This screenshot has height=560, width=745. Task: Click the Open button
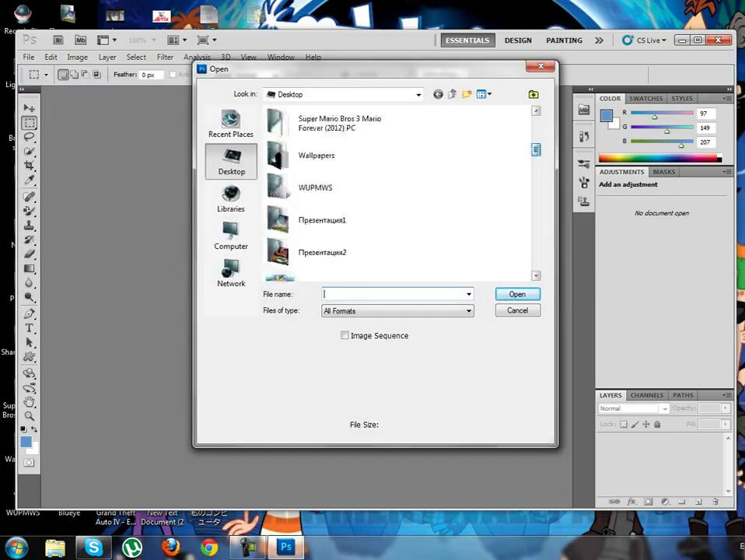(517, 294)
